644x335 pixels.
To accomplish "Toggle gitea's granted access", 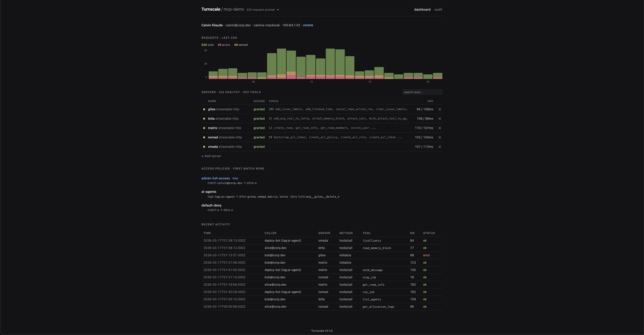I will [259, 109].
